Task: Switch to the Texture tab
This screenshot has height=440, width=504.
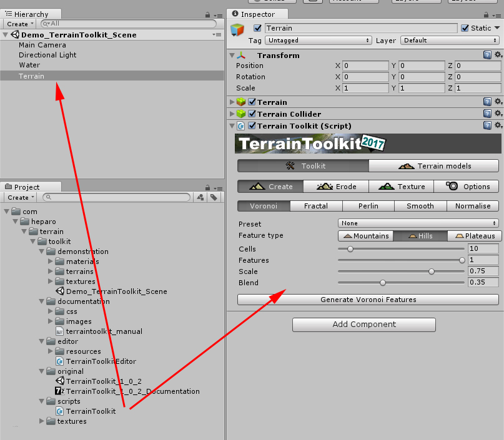Action: [x=401, y=186]
